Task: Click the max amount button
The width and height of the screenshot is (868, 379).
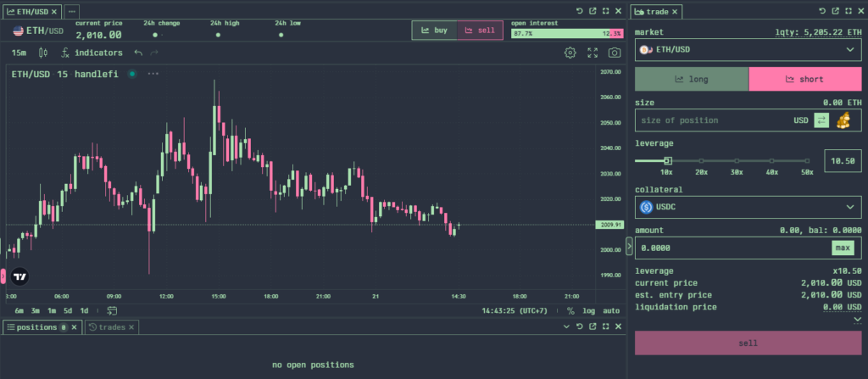Action: 843,248
